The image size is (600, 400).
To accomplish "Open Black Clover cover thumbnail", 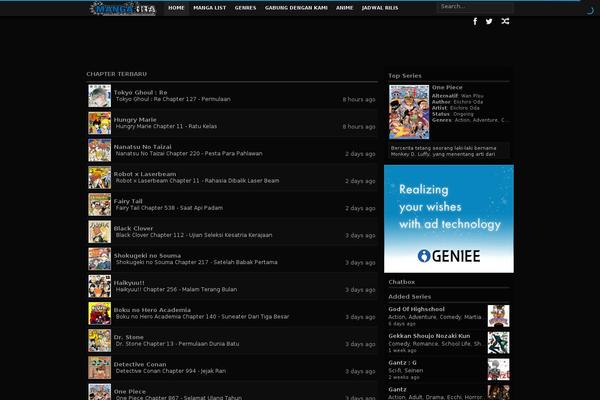I will [x=99, y=232].
